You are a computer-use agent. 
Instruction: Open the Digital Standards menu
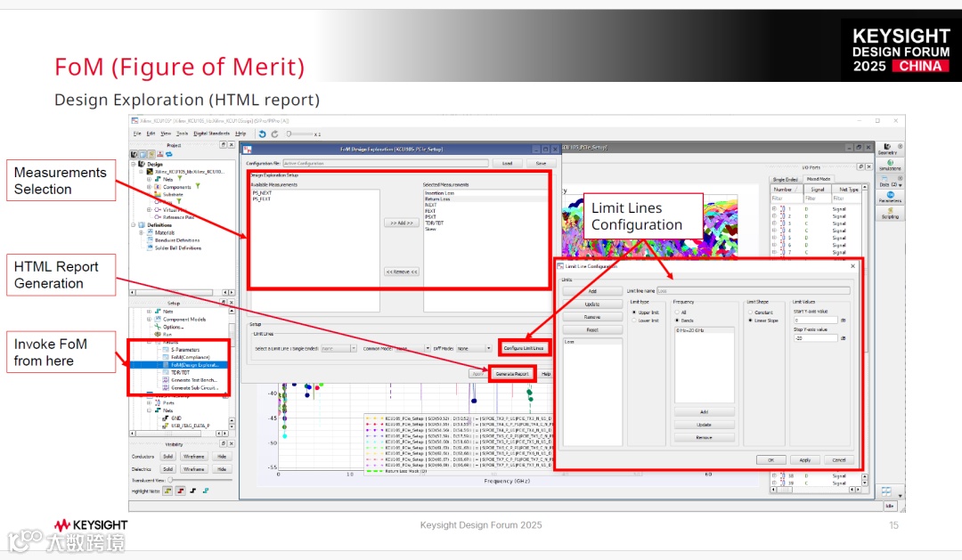(x=212, y=134)
